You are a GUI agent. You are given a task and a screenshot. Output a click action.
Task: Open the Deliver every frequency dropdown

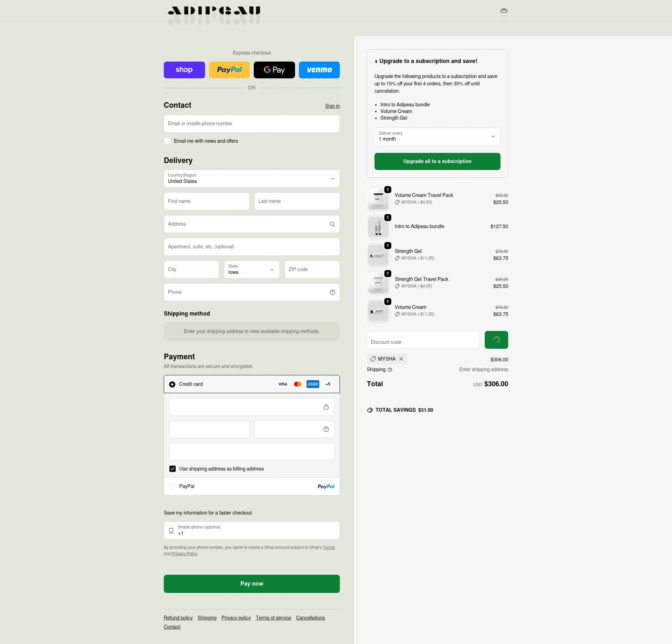coord(437,136)
